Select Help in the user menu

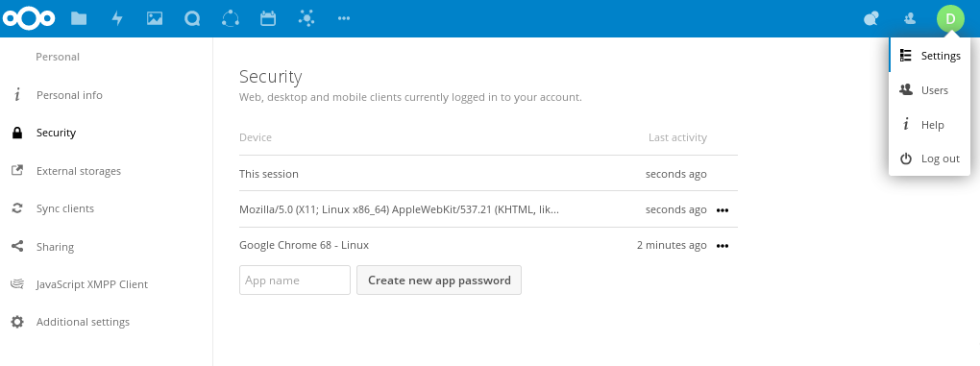[x=929, y=124]
